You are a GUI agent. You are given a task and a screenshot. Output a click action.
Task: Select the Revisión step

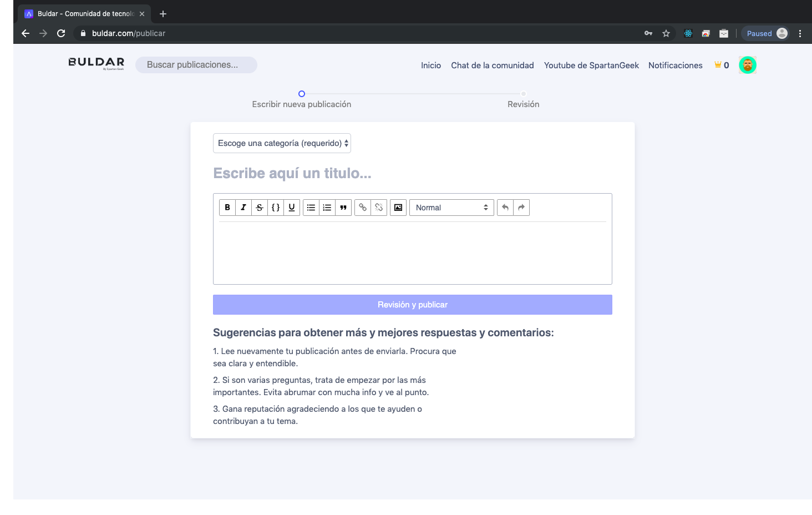click(524, 99)
